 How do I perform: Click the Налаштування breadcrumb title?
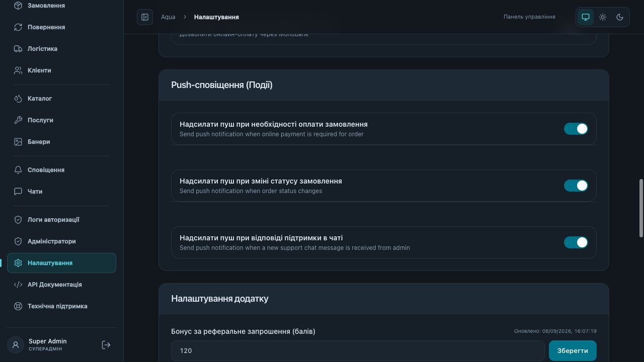pyautogui.click(x=216, y=17)
